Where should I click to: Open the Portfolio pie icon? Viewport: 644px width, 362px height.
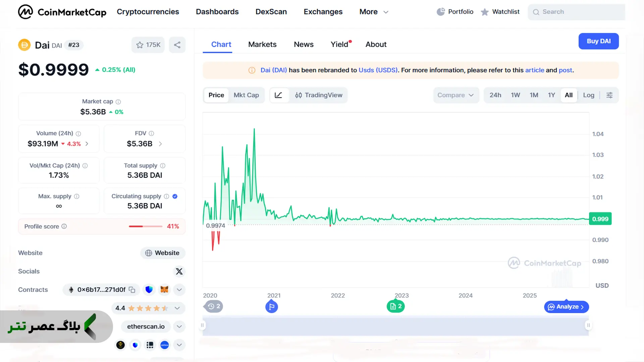[440, 12]
